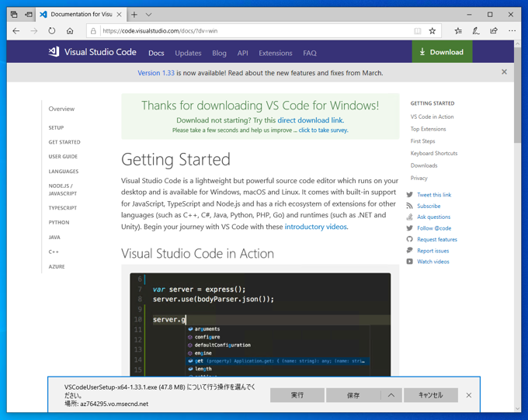Expand LANGUAGES section in sidebar

[x=64, y=172]
